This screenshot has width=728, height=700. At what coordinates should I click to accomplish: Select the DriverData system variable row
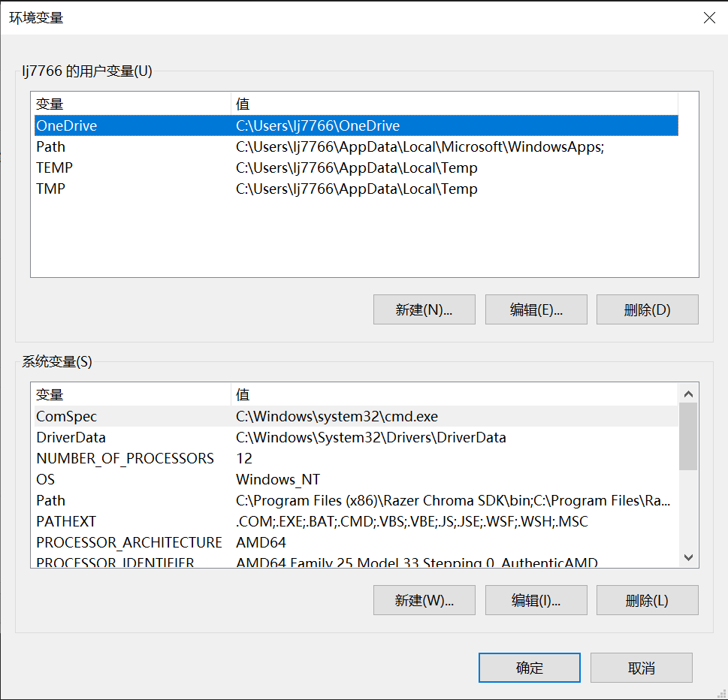click(71, 438)
